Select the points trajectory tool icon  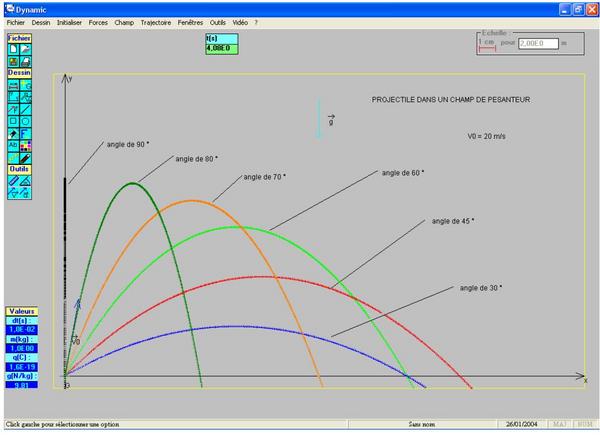(x=25, y=97)
